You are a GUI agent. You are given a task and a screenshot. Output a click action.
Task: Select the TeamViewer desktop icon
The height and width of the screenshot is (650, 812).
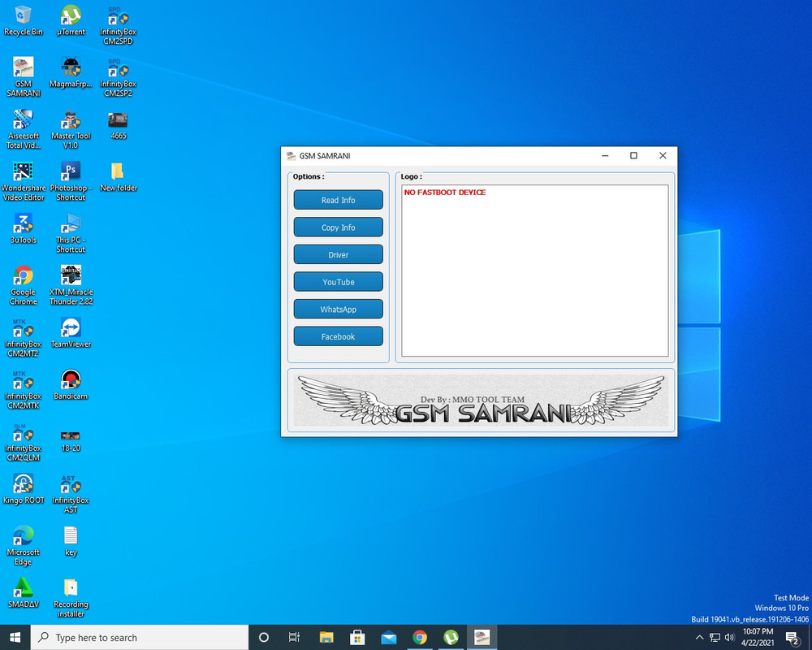(x=71, y=333)
